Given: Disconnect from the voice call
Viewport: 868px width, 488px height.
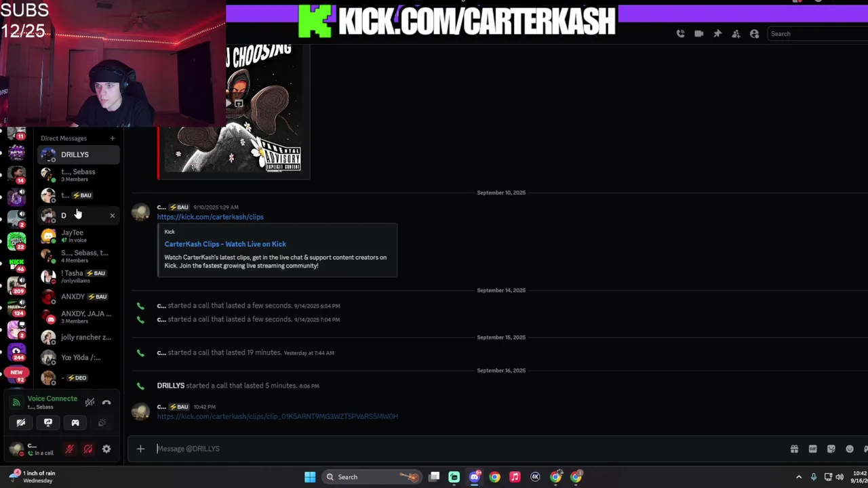Looking at the screenshot, I should pyautogui.click(x=106, y=402).
